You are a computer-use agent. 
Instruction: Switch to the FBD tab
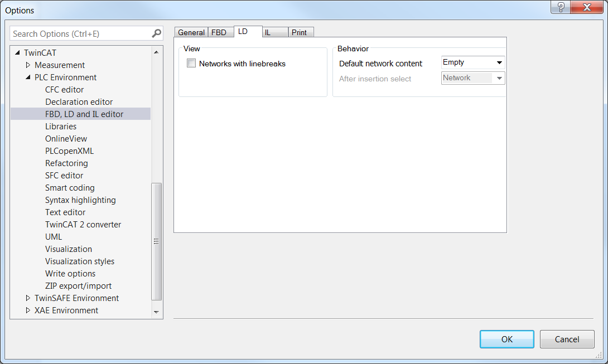[x=221, y=32]
